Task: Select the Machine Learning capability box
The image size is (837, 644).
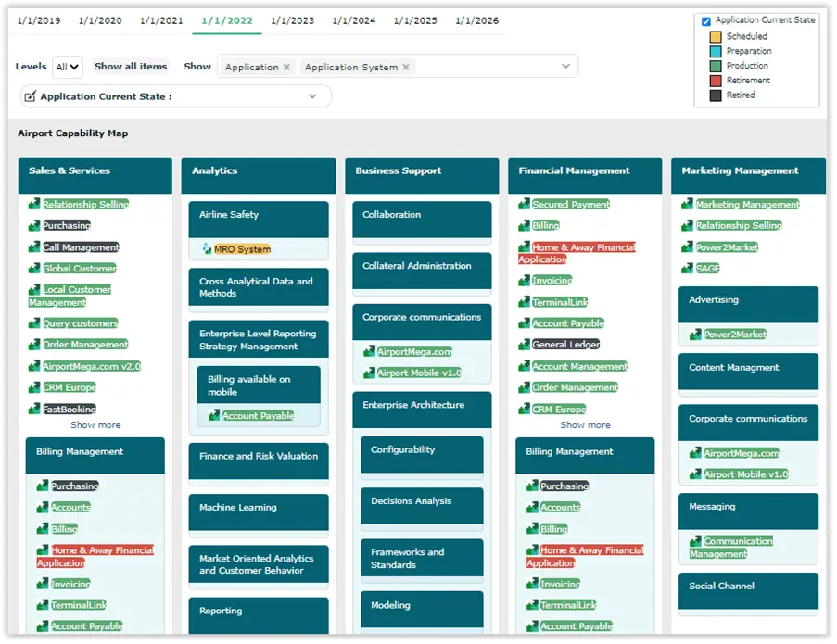Action: pyautogui.click(x=259, y=512)
